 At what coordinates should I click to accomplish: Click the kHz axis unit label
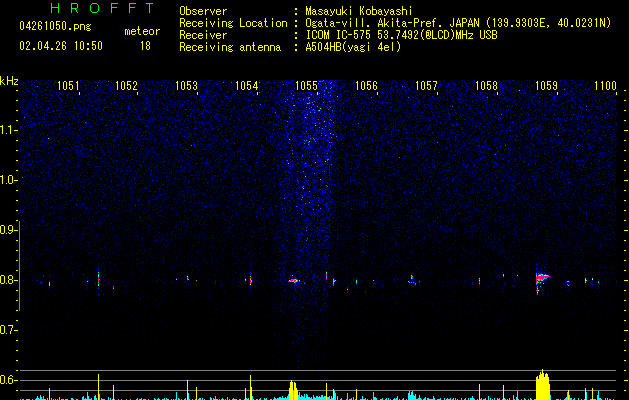9,81
